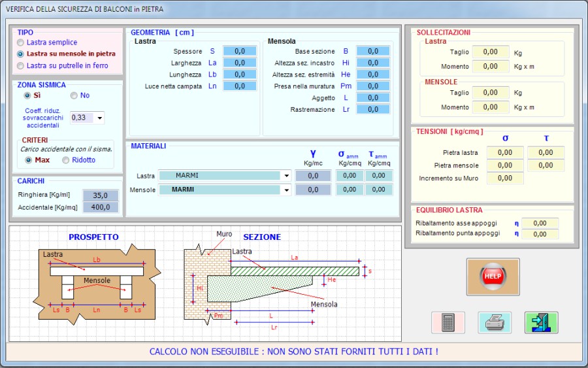Click Pietra mensole τ tension value
The width and height of the screenshot is (588, 368).
point(546,165)
